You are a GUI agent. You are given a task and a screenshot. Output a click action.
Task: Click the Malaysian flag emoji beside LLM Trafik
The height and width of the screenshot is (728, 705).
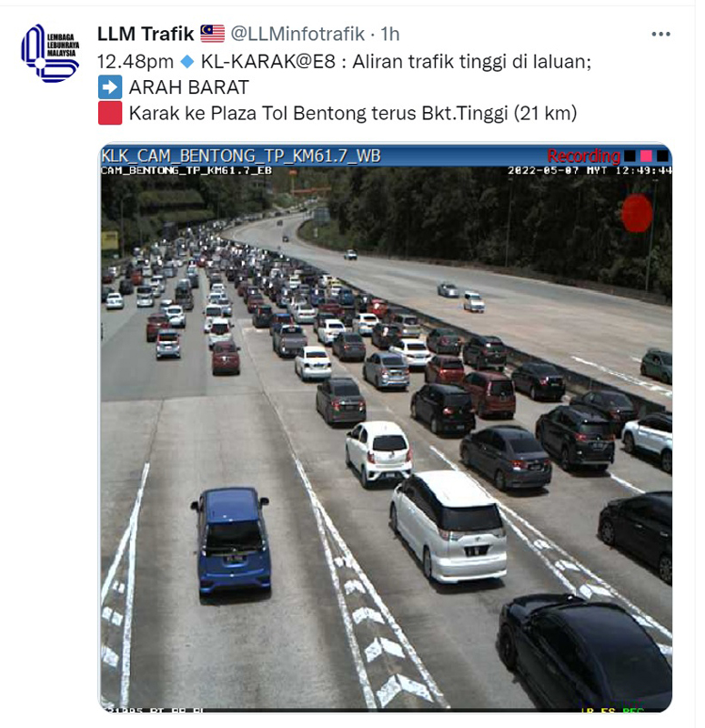click(x=213, y=34)
